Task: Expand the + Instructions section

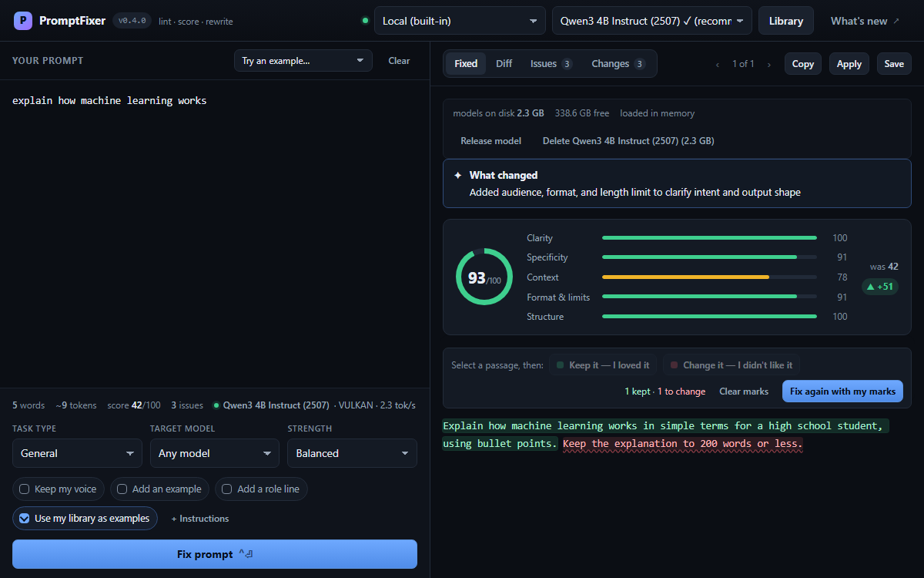Action: click(200, 519)
